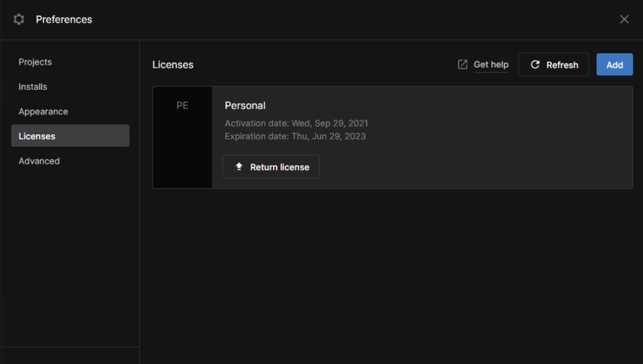Open the Get help link

click(491, 65)
